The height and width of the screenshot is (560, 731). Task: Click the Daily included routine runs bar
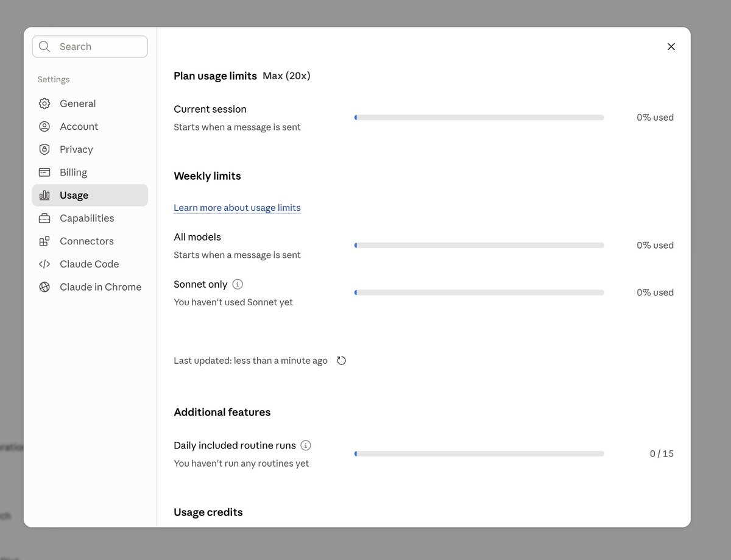pyautogui.click(x=479, y=454)
